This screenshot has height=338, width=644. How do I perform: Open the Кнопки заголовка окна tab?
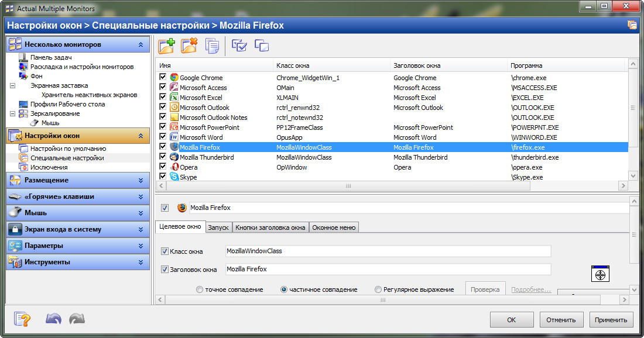270,227
